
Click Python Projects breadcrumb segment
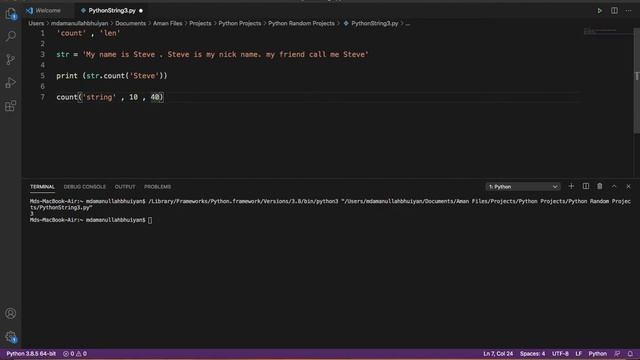pos(240,24)
